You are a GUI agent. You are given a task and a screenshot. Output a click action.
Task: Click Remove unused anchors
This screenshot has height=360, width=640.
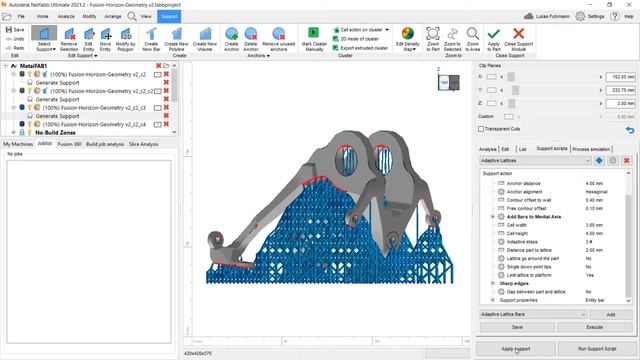[x=279, y=39]
